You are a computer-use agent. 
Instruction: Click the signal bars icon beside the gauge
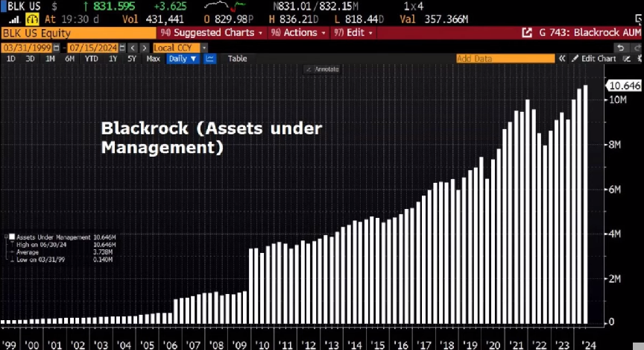coord(14,19)
